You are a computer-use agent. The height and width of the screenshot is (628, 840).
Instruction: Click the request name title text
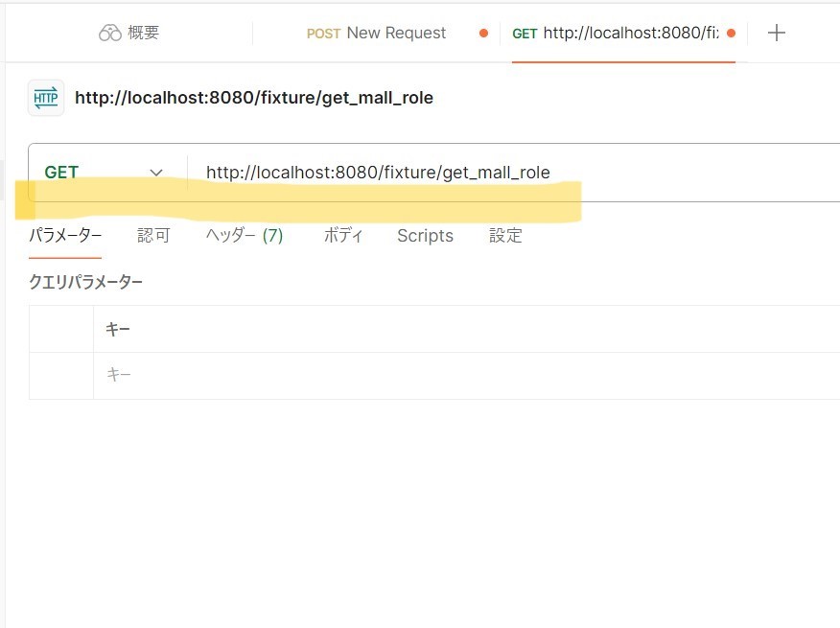coord(254,98)
